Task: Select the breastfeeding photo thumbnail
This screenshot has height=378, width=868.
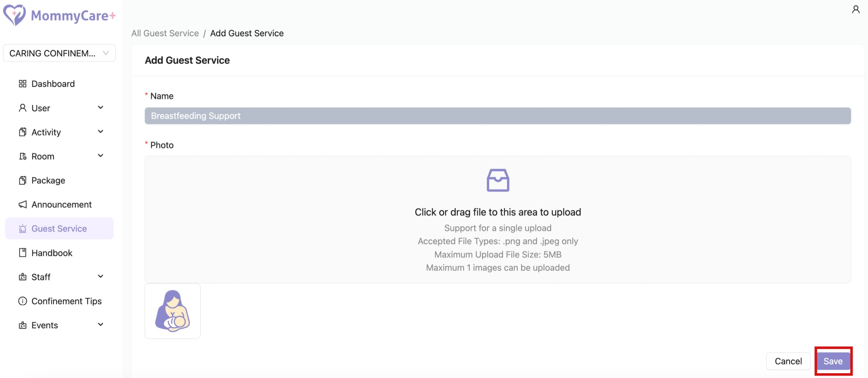Action: (173, 311)
